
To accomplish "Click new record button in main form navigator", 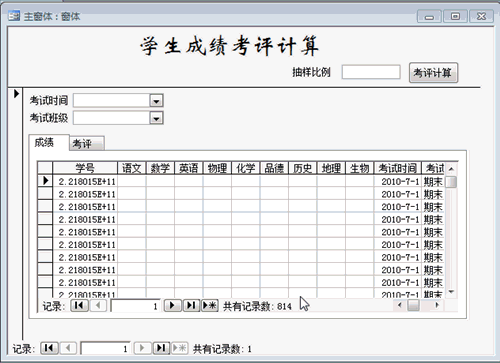I will click(180, 348).
